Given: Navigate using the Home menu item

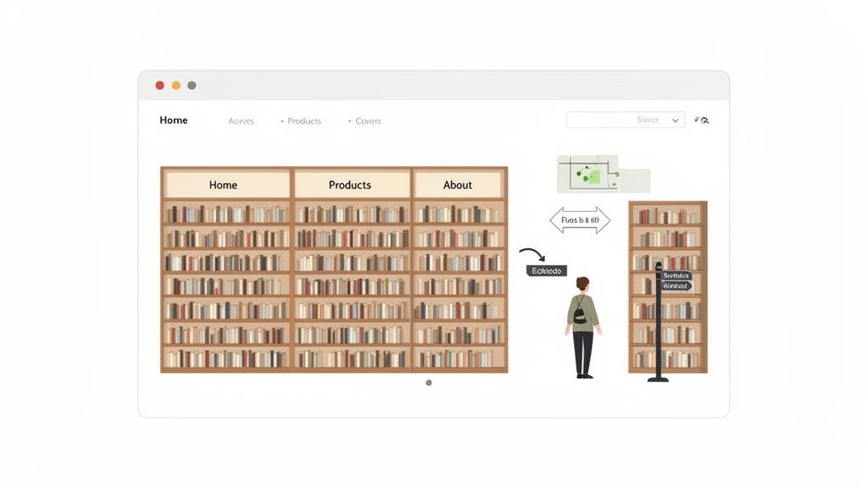Looking at the screenshot, I should tap(173, 120).
